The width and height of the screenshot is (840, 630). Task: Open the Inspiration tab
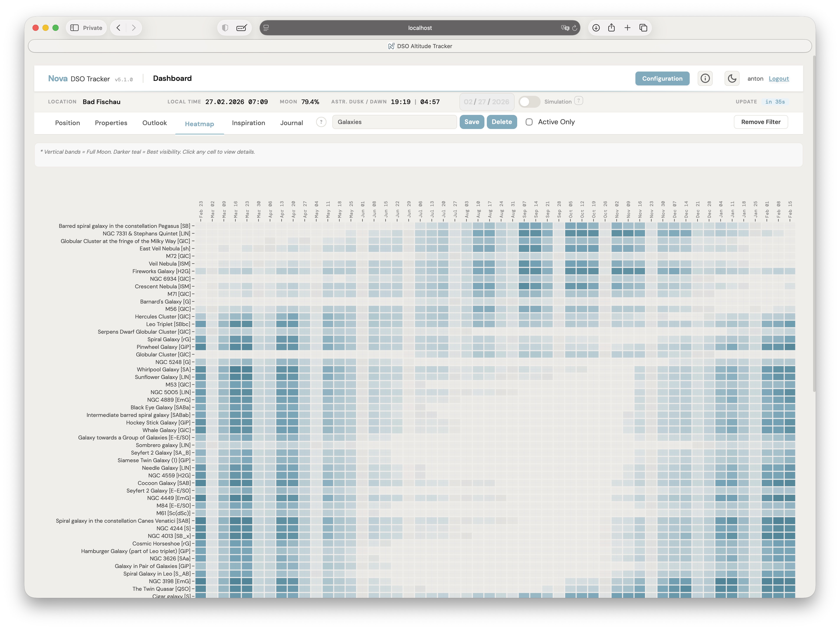[x=248, y=123]
